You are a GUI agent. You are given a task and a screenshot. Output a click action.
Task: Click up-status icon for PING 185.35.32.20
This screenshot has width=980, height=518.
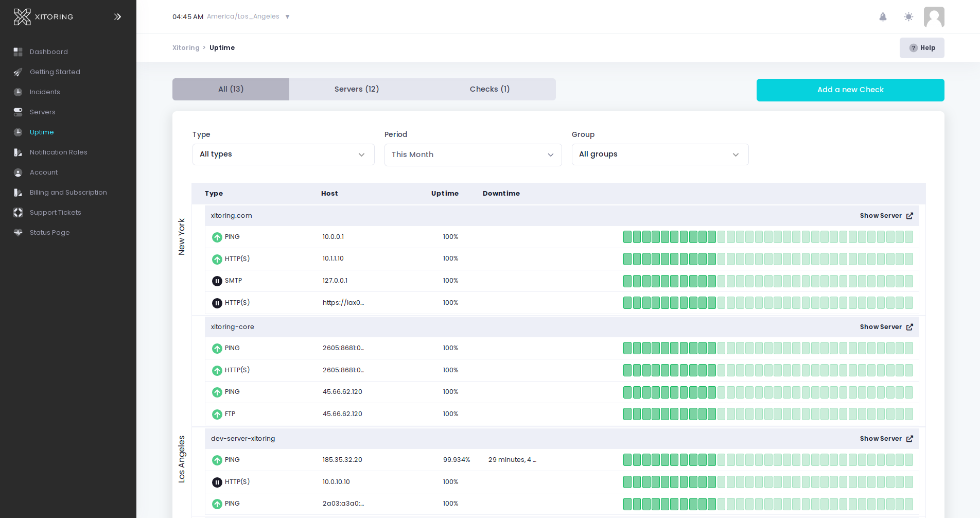[x=217, y=460]
